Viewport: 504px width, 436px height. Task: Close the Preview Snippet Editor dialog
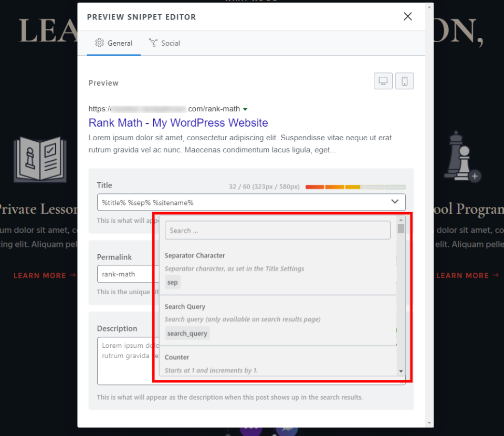(407, 16)
